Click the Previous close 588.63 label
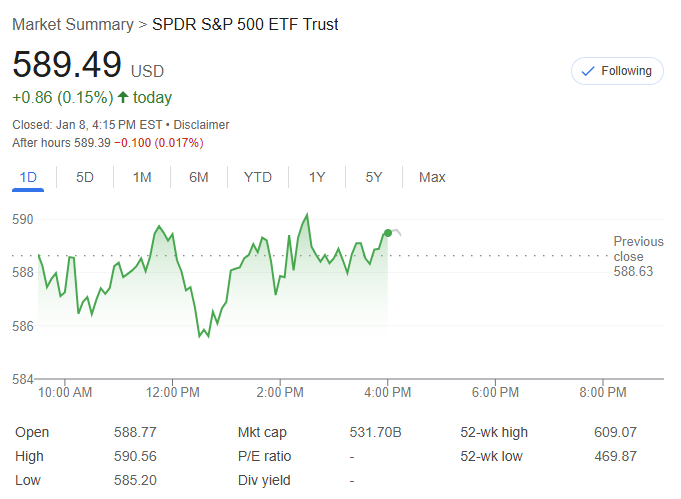 tap(638, 256)
